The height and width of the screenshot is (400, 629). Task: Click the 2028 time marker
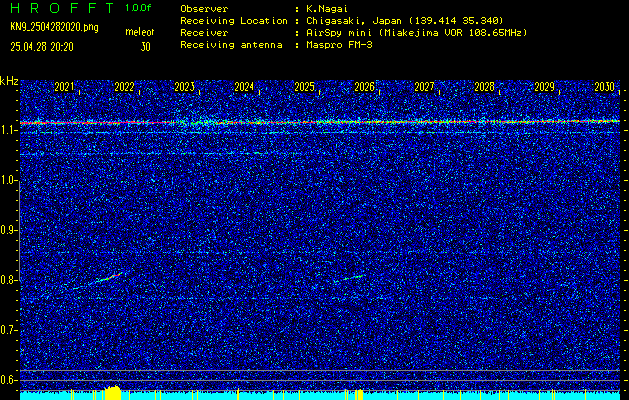click(485, 87)
